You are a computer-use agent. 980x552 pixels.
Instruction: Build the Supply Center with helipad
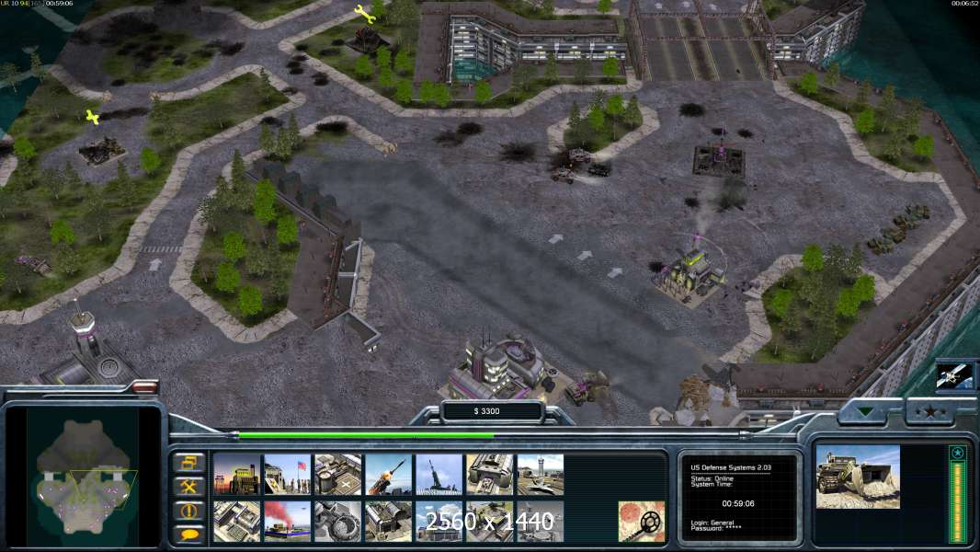pos(337,475)
